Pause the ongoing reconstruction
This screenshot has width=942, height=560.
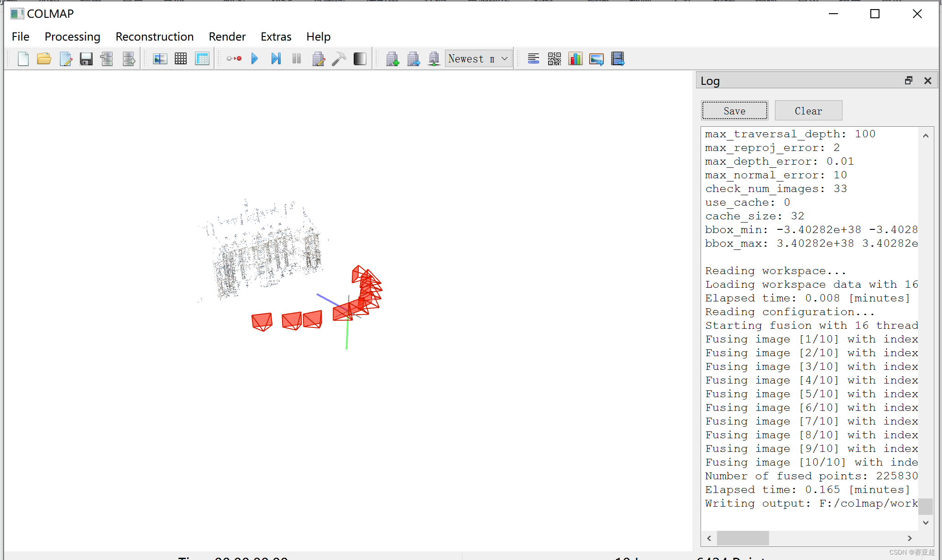coord(296,58)
